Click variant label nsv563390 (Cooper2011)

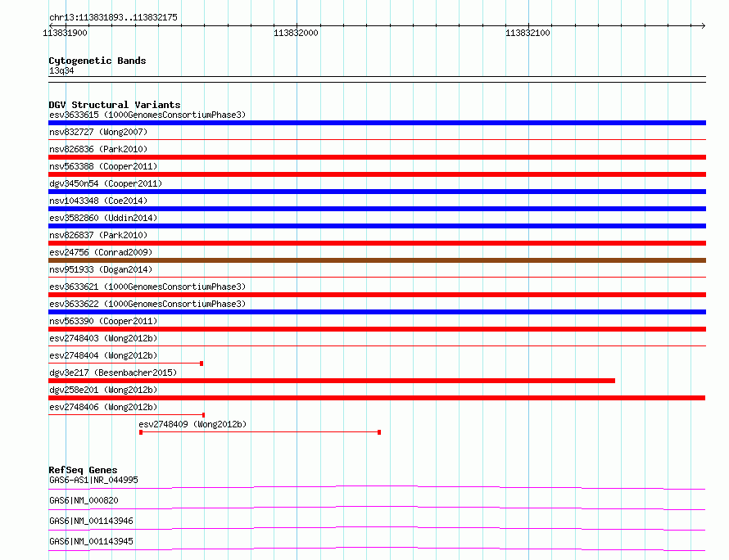(x=103, y=321)
